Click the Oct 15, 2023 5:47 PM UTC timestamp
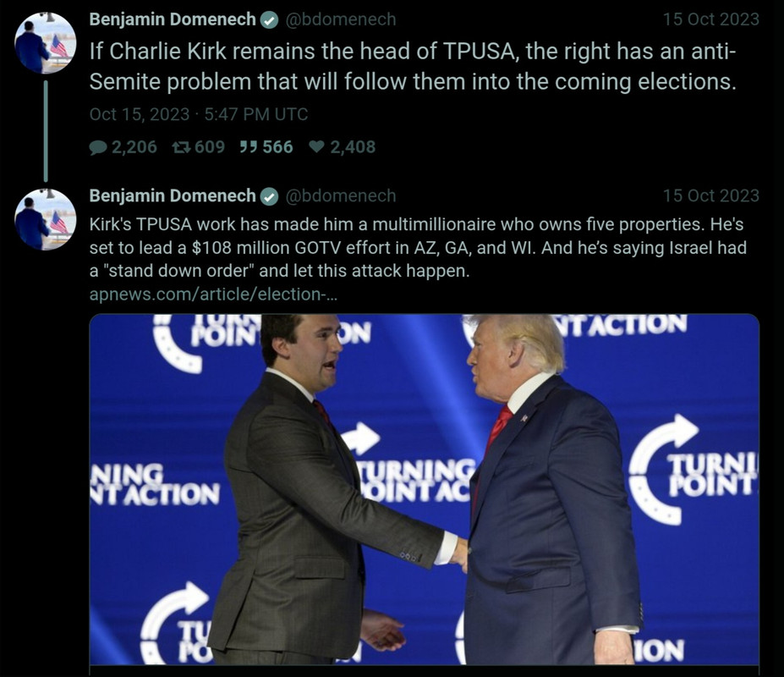Screen dimensions: 784x677 click(199, 114)
